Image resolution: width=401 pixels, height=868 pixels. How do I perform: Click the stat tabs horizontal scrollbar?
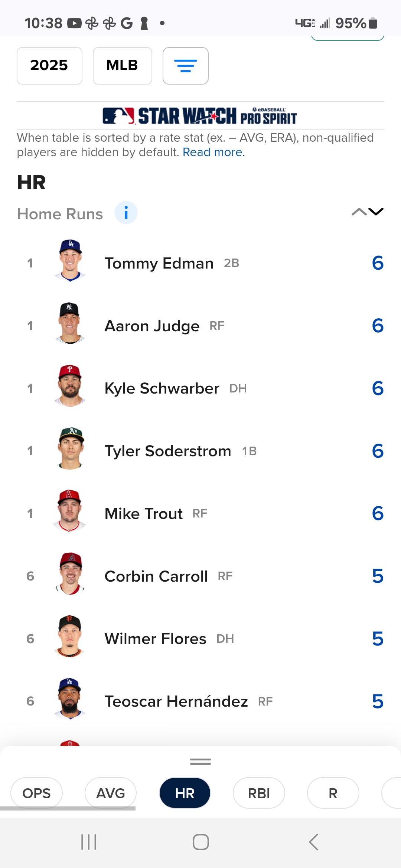coord(68,809)
